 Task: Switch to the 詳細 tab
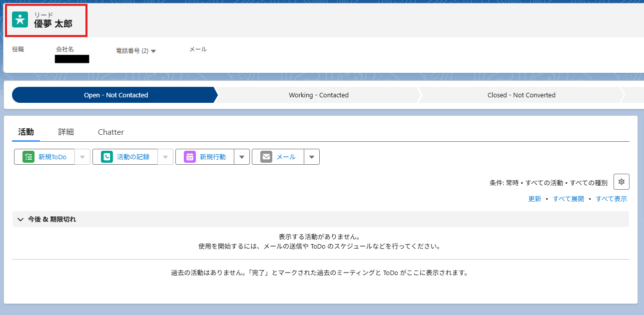[x=66, y=132]
